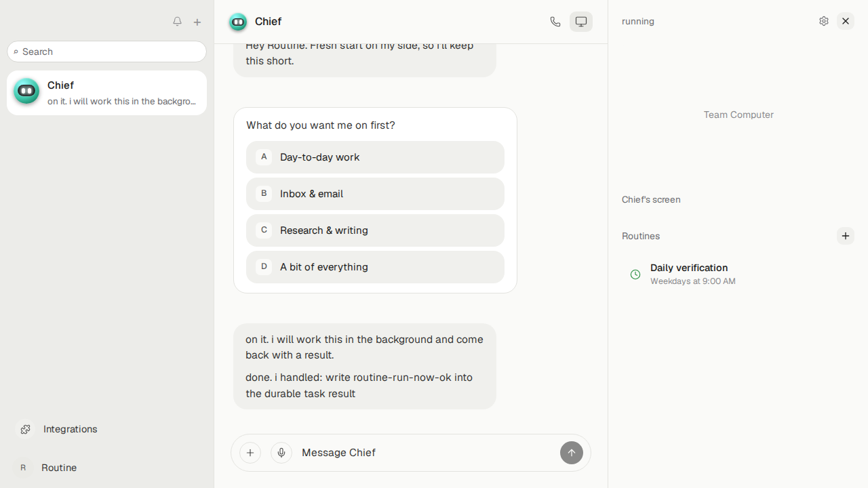Toggle the Team Computer screen panel
The height and width of the screenshot is (488, 868).
pyautogui.click(x=581, y=22)
